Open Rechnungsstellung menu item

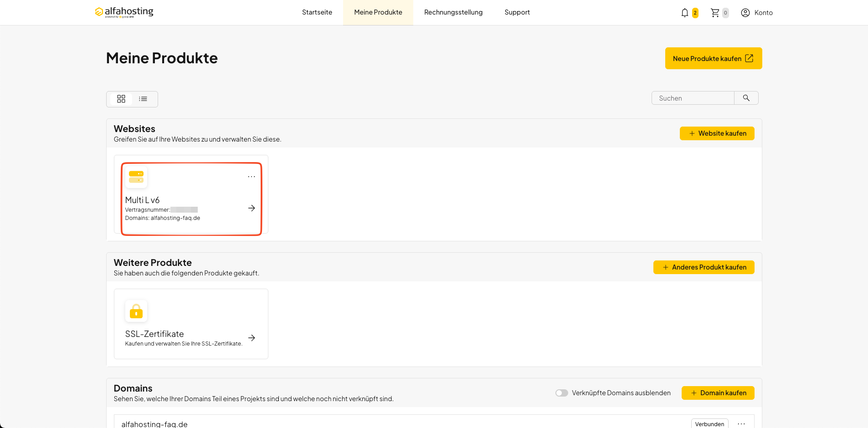453,12
